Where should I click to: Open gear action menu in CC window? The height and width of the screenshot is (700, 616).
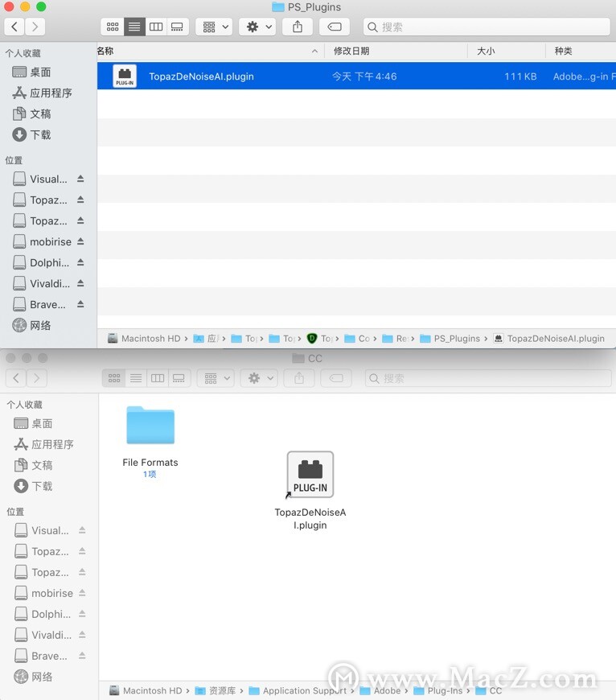pyautogui.click(x=260, y=378)
